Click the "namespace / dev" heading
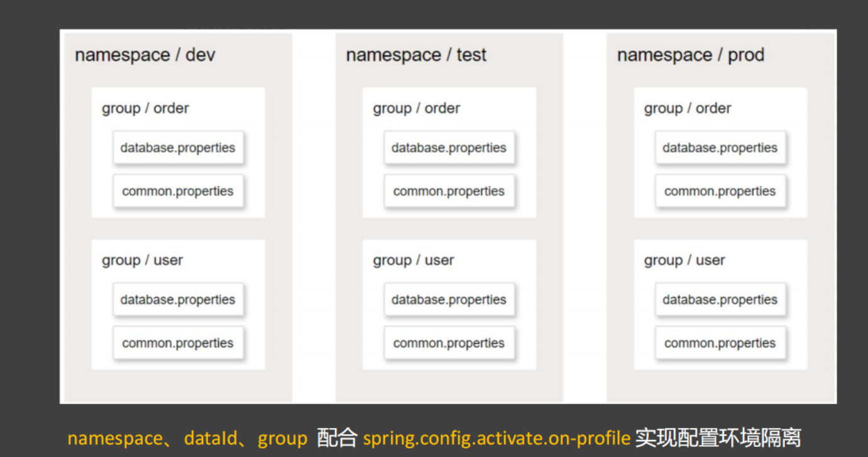The image size is (868, 457). pos(145,55)
